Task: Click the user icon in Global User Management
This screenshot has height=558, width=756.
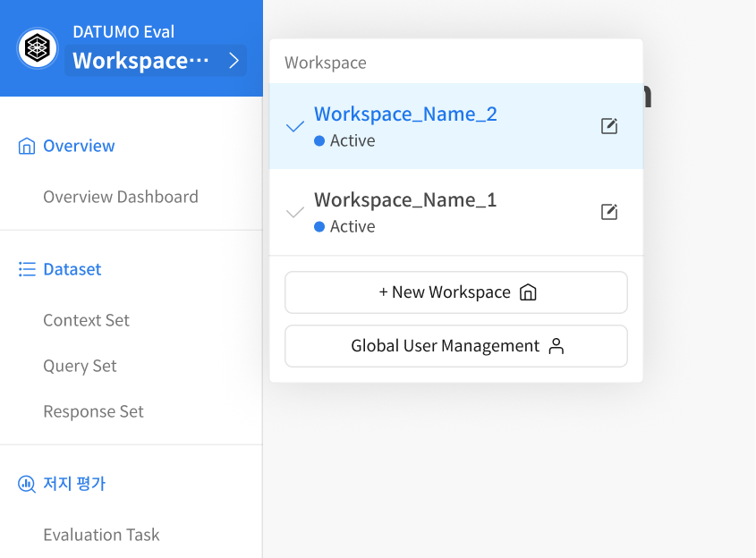Action: (556, 346)
